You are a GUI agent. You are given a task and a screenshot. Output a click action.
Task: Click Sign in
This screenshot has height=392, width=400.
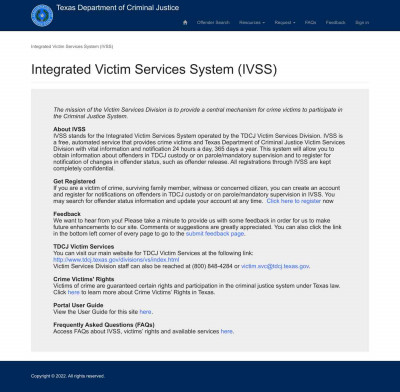point(362,22)
